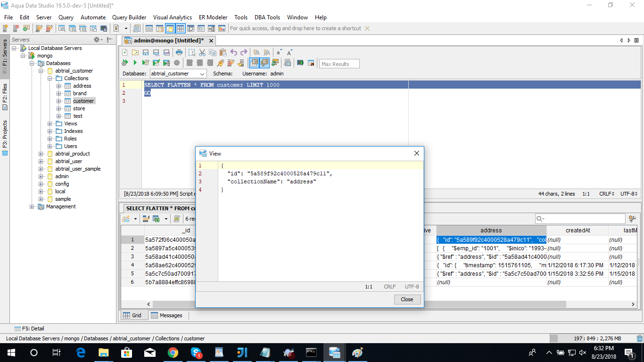The image size is (644, 362).
Task: Select the customer collection in tree
Action: pyautogui.click(x=83, y=101)
